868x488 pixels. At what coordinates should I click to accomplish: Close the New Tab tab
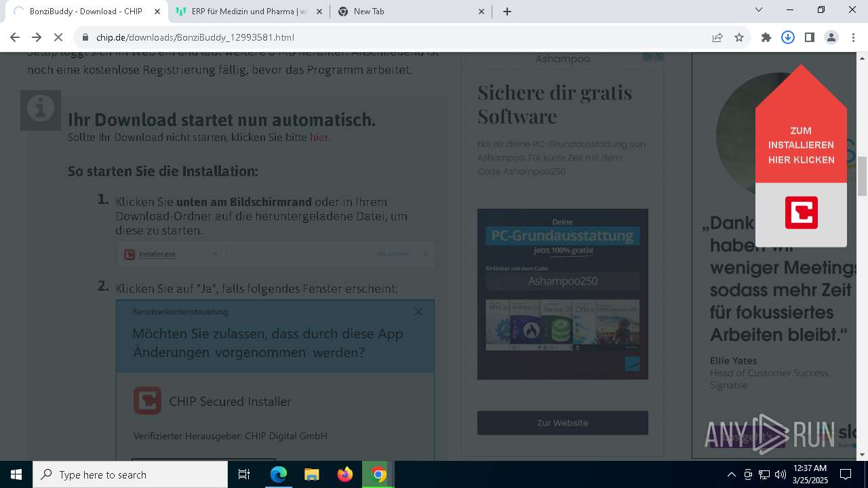[481, 11]
